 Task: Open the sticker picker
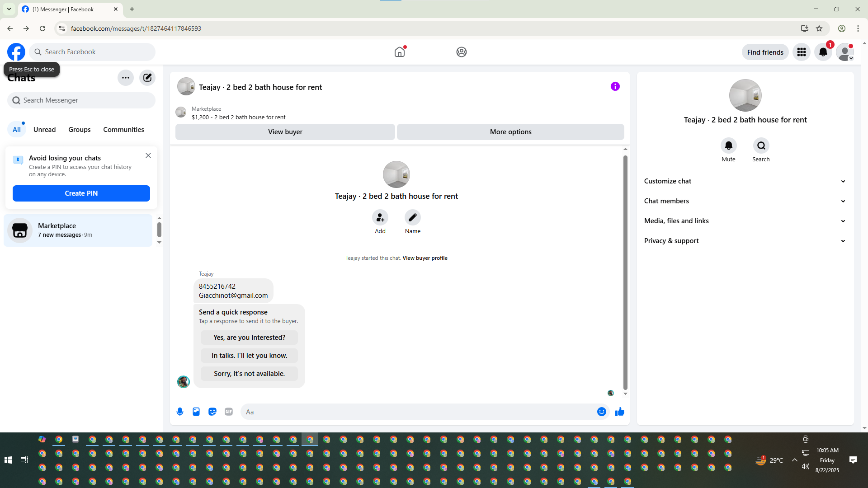point(212,412)
